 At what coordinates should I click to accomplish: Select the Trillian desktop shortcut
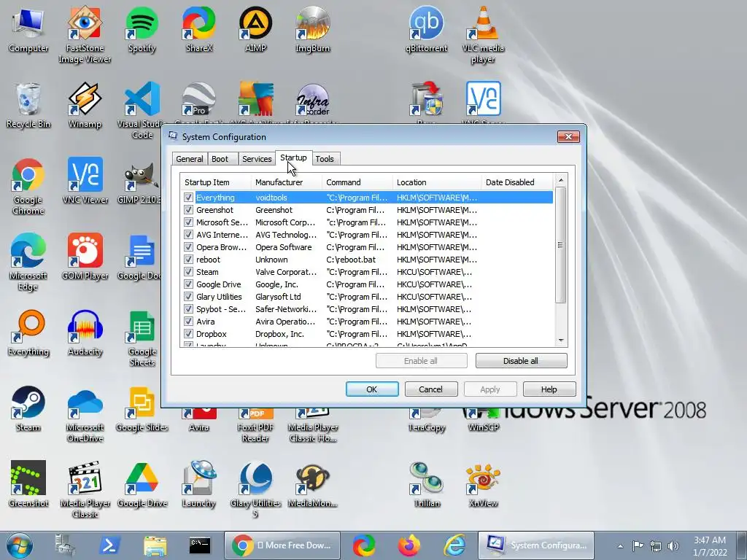click(x=426, y=485)
